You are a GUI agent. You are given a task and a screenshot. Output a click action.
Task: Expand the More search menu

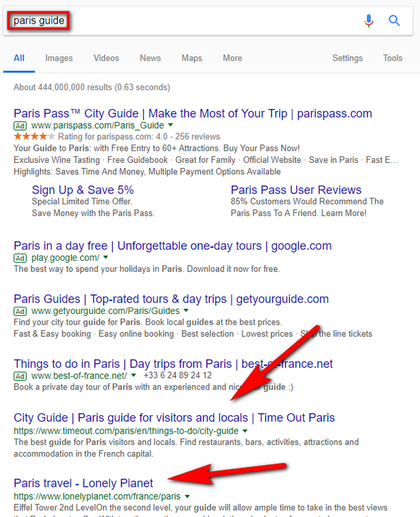pyautogui.click(x=232, y=58)
